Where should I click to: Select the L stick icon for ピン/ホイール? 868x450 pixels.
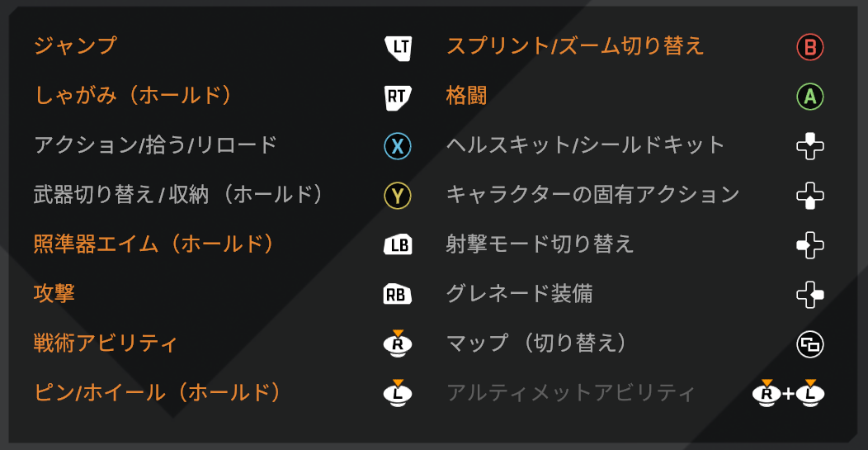tap(398, 392)
